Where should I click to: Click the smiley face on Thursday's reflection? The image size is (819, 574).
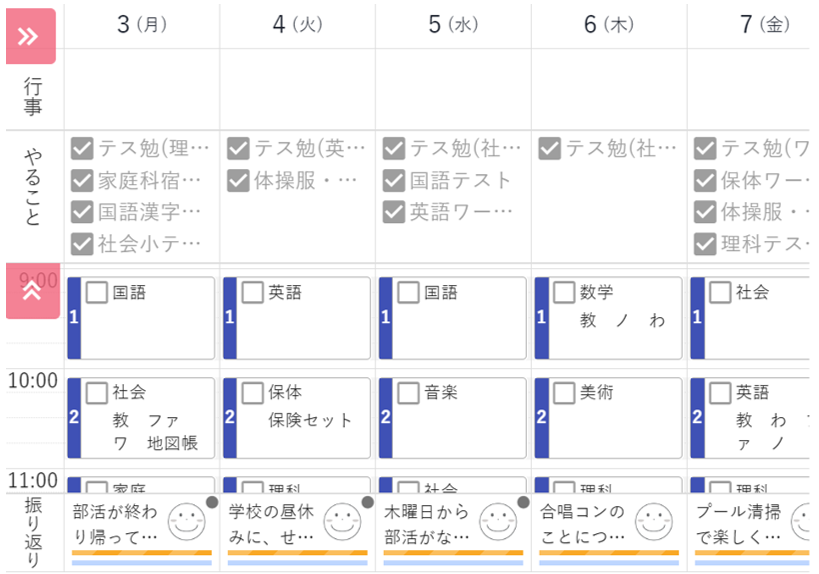[x=654, y=521]
